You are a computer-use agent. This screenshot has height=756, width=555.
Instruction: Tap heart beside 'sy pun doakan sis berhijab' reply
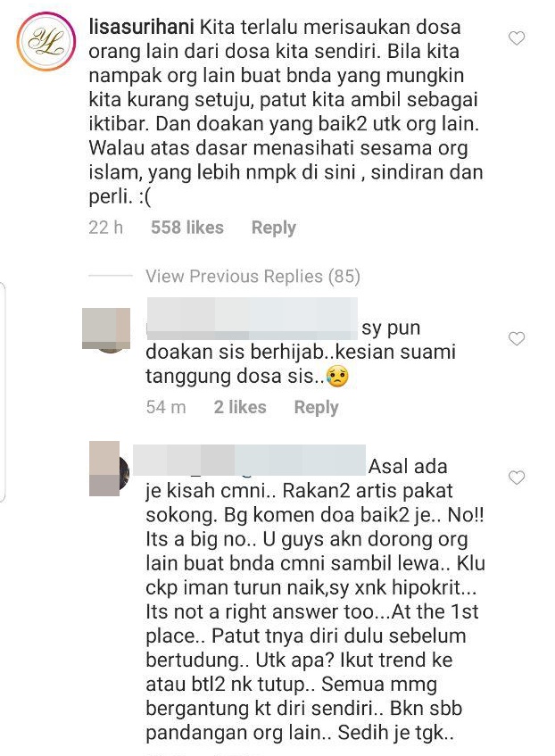click(517, 339)
